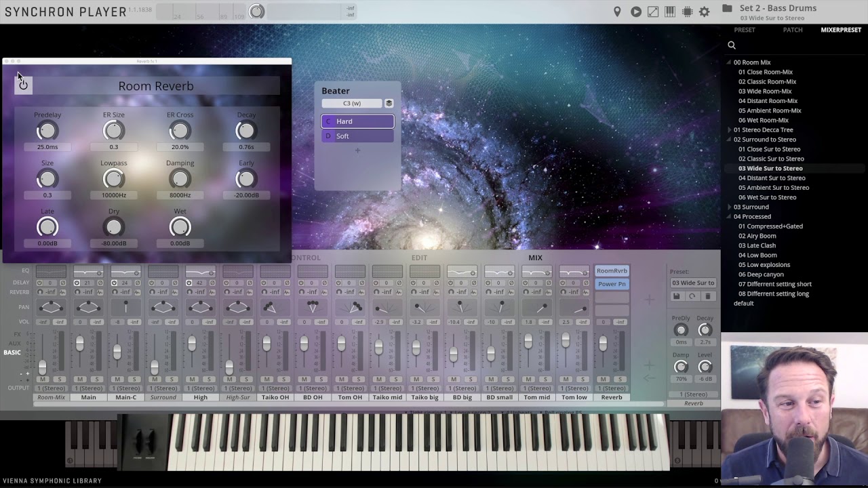Toggle the piano keyboard view icon
Viewport: 868px width, 488px height.
tap(670, 12)
